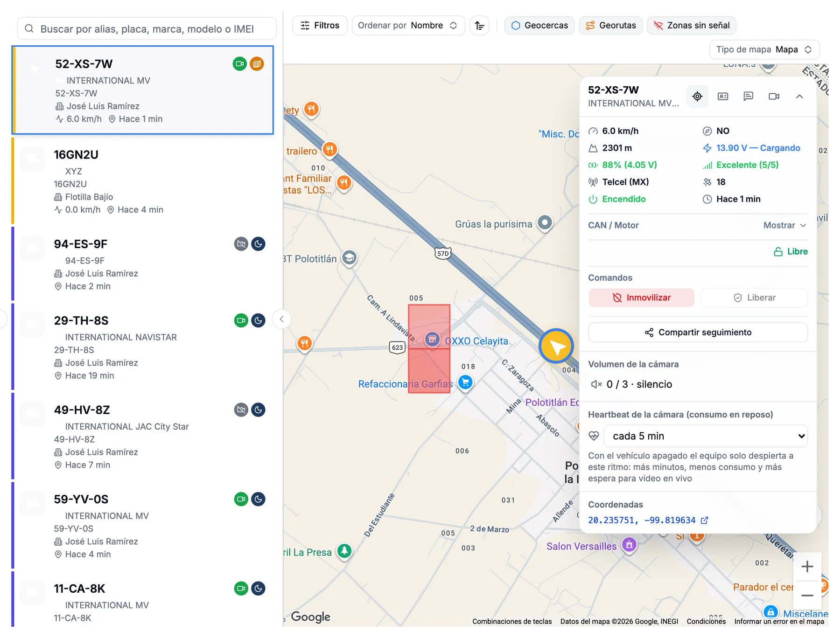840x638 pixels.
Task: Click the Liberar command button
Action: coord(755,298)
